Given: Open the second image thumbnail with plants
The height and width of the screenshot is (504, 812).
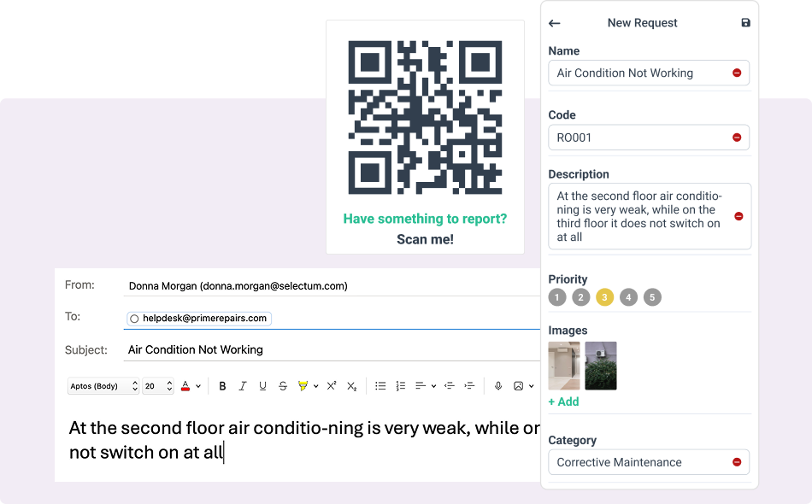Looking at the screenshot, I should click(x=601, y=366).
